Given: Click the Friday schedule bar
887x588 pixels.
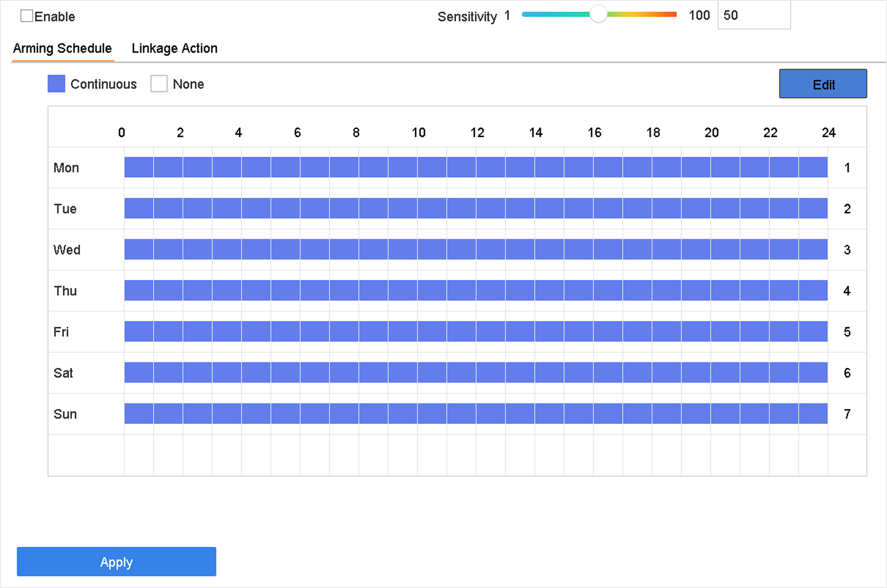Looking at the screenshot, I should (x=476, y=331).
